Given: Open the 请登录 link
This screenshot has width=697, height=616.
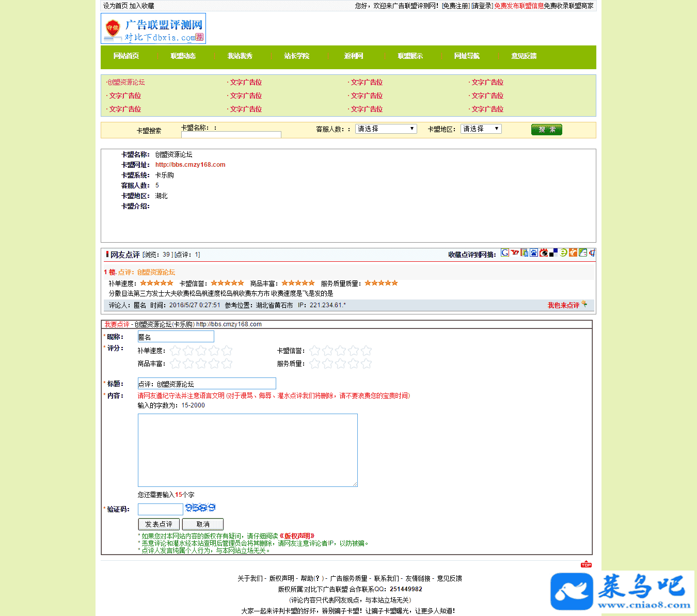Looking at the screenshot, I should (x=482, y=6).
